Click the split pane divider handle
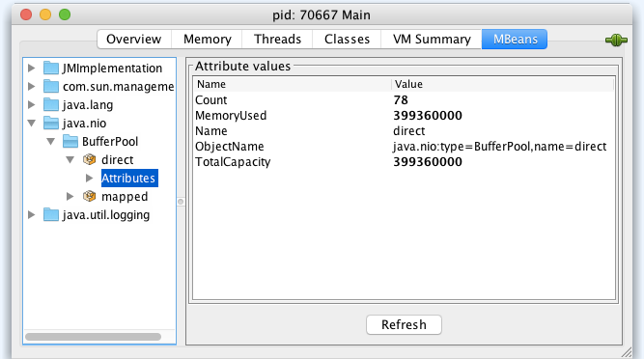The width and height of the screenshot is (644, 359). [181, 202]
